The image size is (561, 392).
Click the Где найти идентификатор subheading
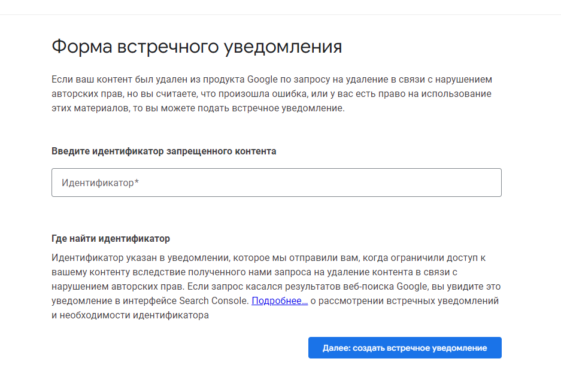tap(111, 239)
